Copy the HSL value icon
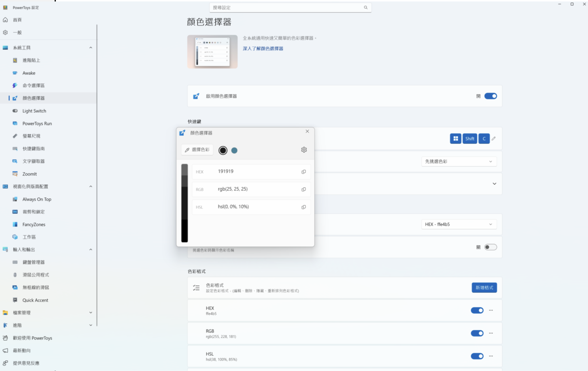 [x=304, y=207]
